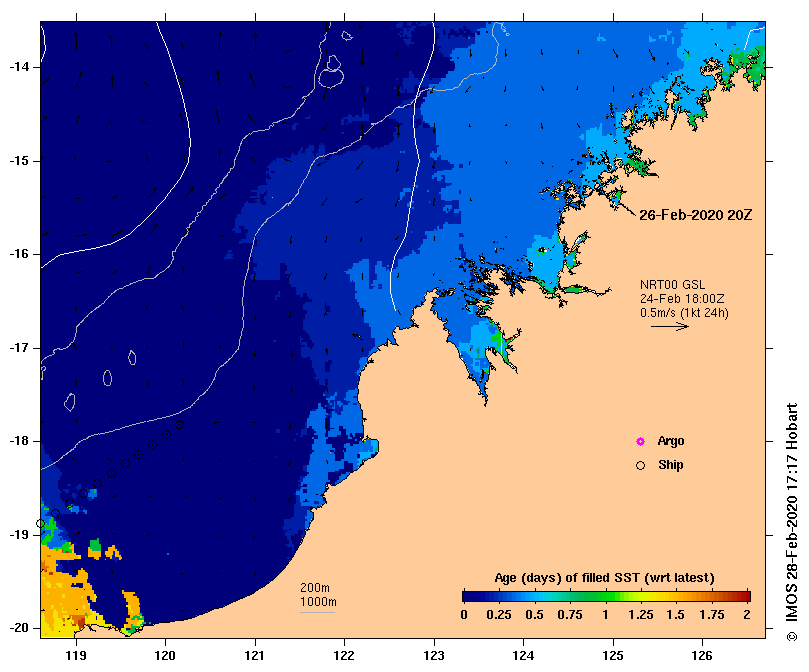Click the SST age color bar
This screenshot has height=672, width=809.
(x=606, y=597)
